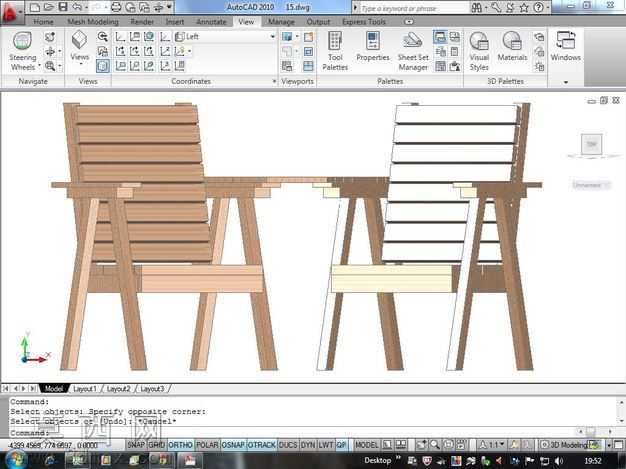
Task: Toggle ORTHO mode in status bar
Action: click(x=180, y=445)
